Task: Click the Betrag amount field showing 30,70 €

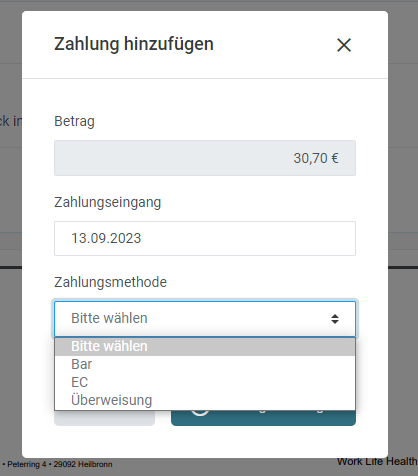Action: click(x=205, y=158)
